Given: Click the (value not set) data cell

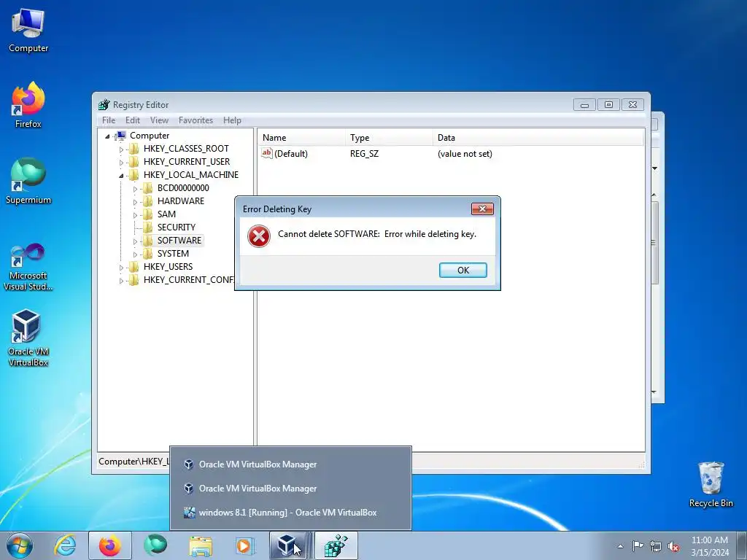Looking at the screenshot, I should [465, 154].
